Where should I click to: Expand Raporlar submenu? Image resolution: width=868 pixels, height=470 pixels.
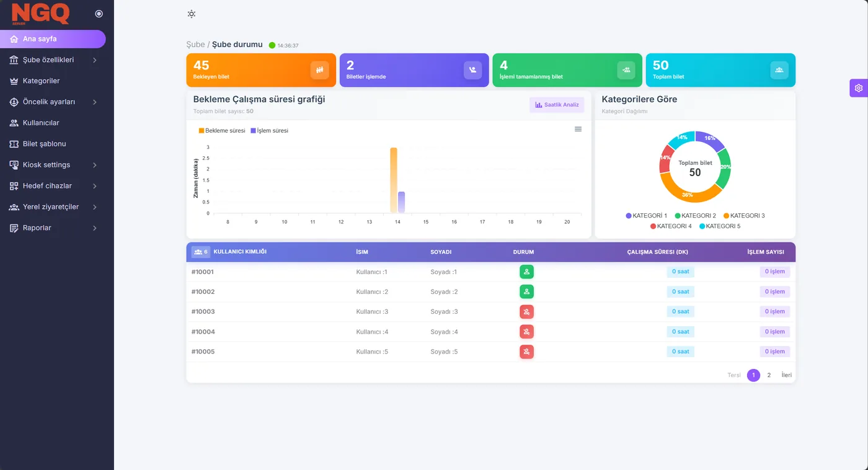(x=53, y=228)
